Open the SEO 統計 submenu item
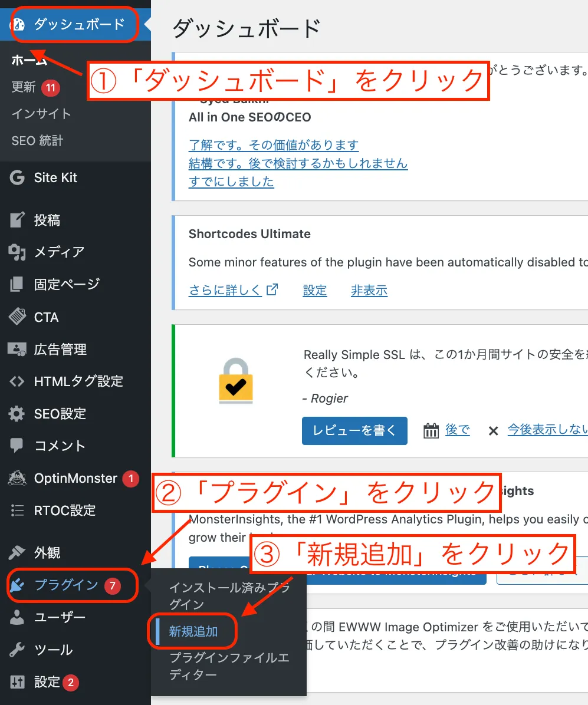This screenshot has width=588, height=705. [x=37, y=141]
